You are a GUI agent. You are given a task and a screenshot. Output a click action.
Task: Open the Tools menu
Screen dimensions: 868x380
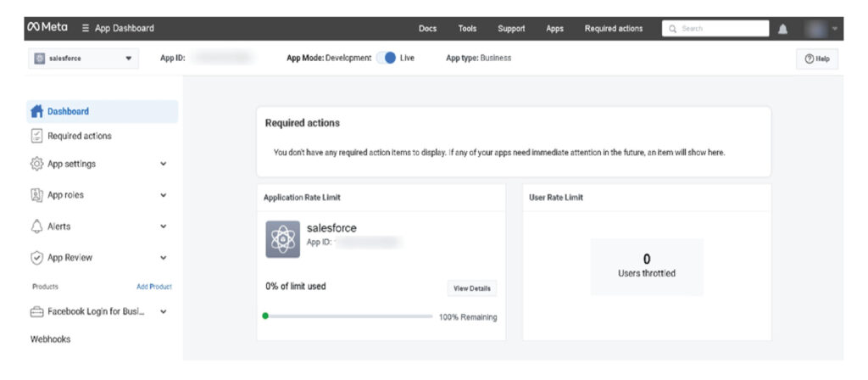coord(467,29)
